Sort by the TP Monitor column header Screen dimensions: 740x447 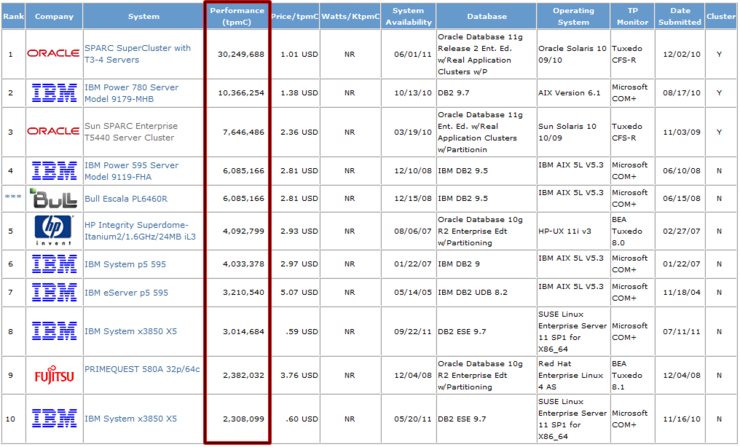tap(632, 16)
